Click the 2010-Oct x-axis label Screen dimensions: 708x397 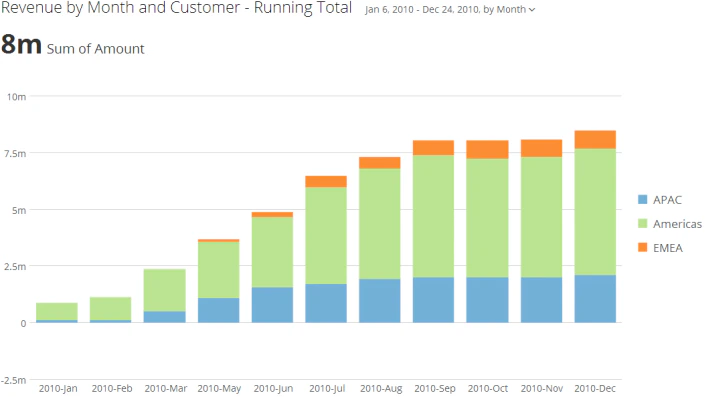tap(488, 388)
